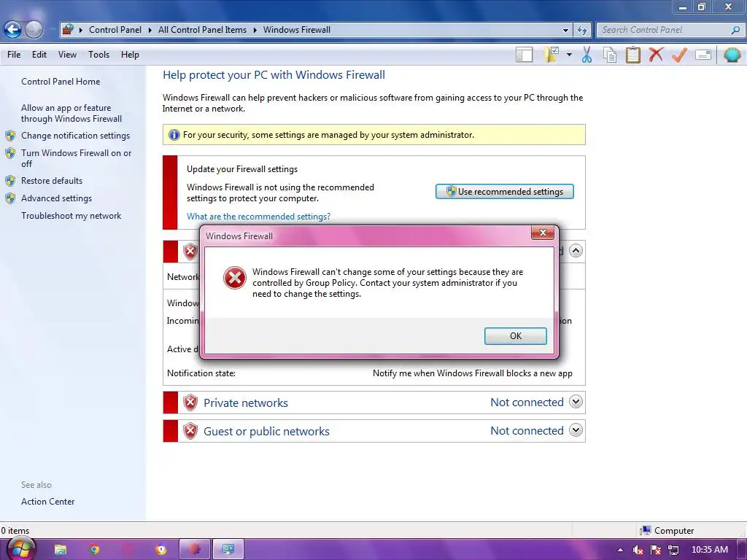Open the address bar history dropdown
Viewport: 747px width, 560px height.
coord(565,30)
